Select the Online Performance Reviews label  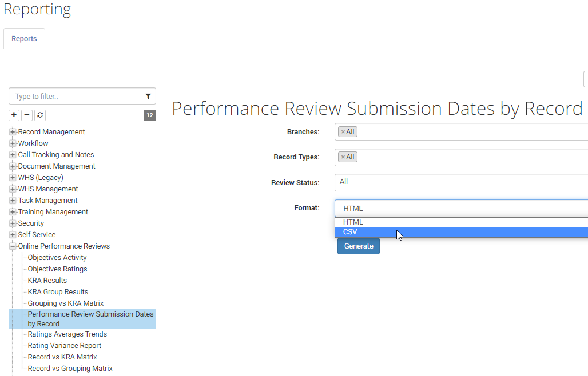tap(63, 246)
